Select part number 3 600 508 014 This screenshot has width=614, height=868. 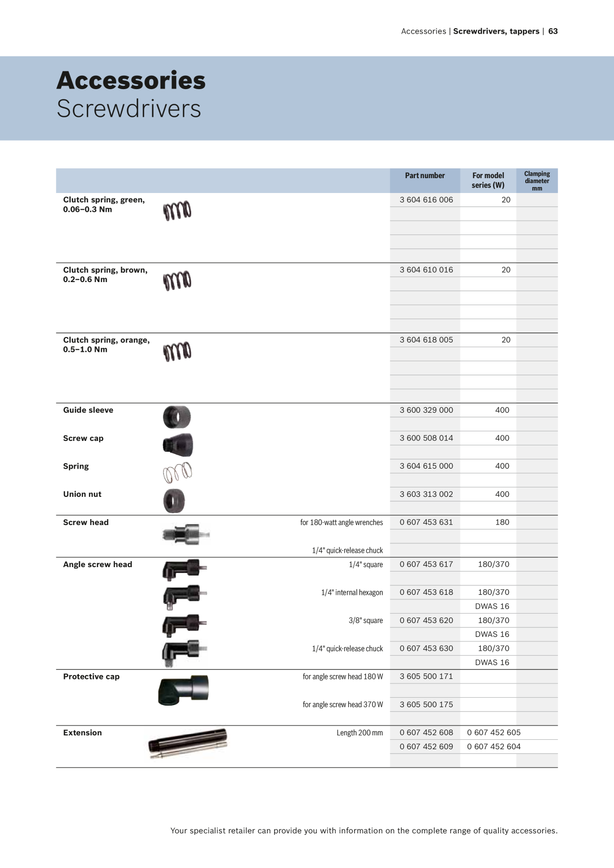pos(426,438)
